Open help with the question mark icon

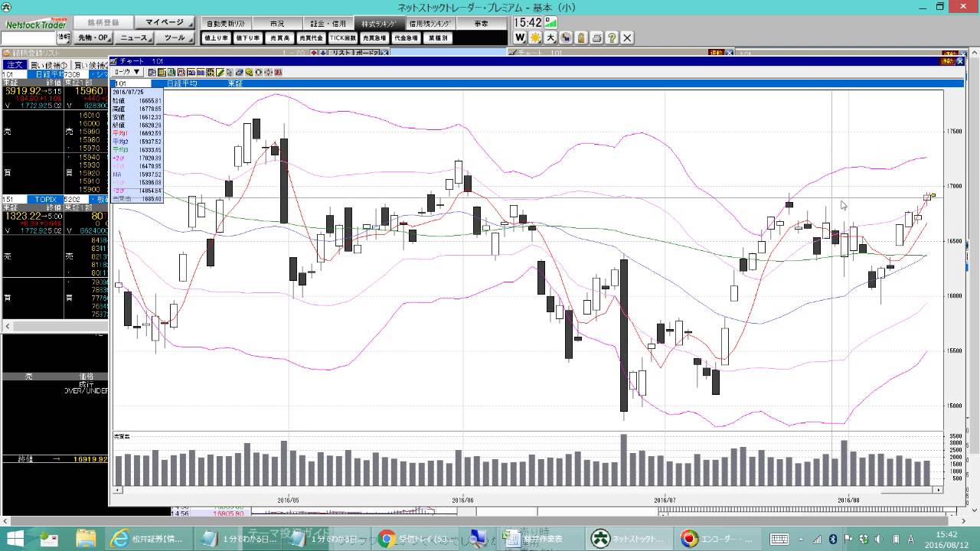[612, 37]
